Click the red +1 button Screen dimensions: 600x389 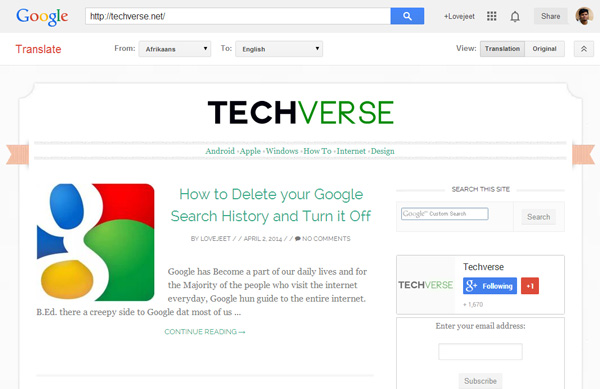(x=530, y=286)
